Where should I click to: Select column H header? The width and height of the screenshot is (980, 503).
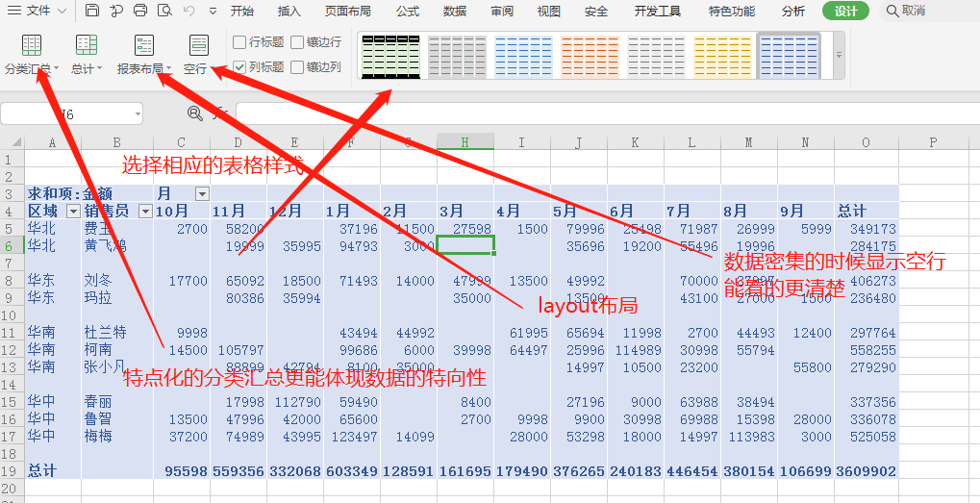[465, 142]
